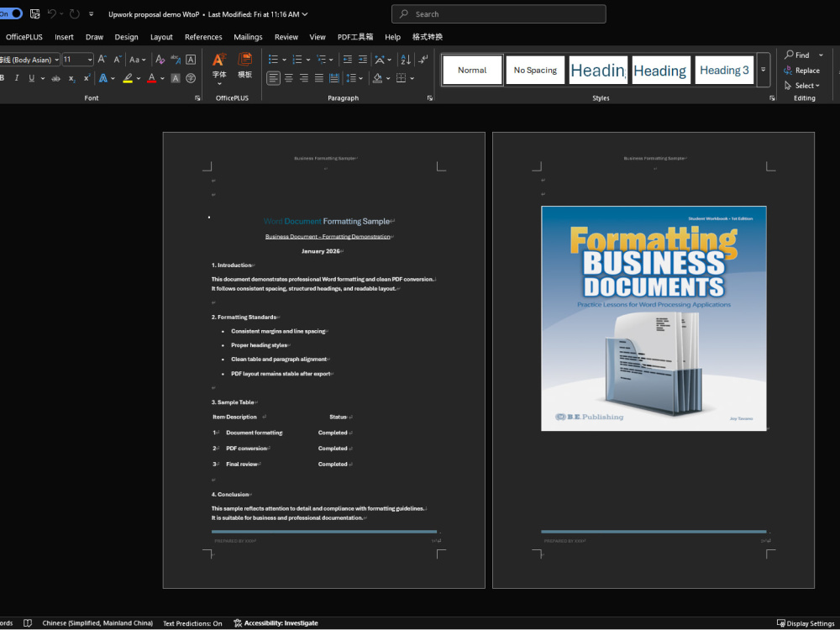Viewport: 840px width, 630px height.
Task: Toggle character shading icon
Action: [176, 78]
